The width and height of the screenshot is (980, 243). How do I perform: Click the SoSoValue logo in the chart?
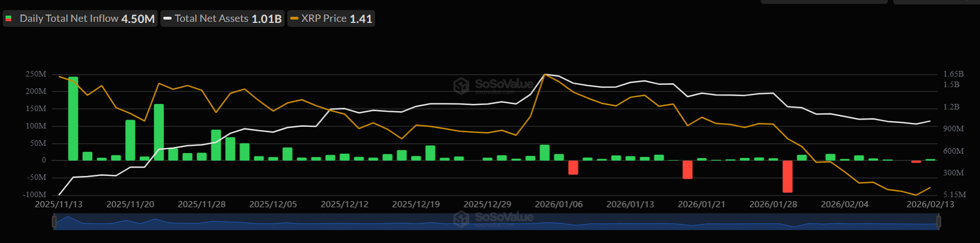point(493,85)
